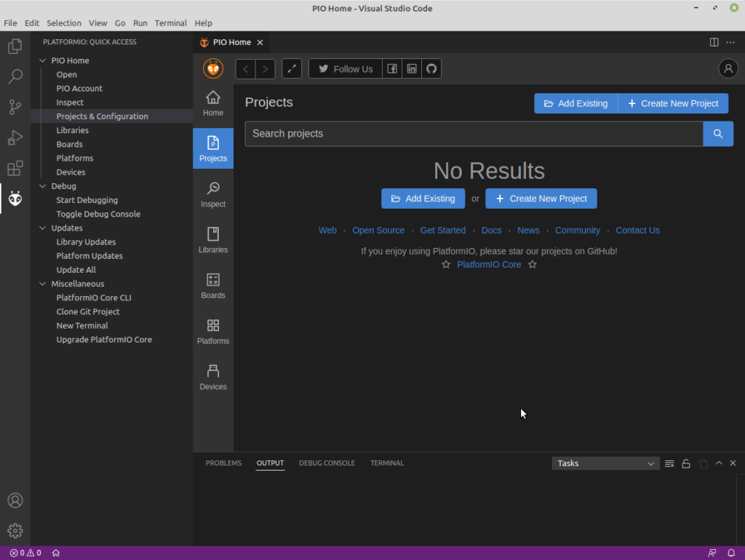Open the Help menu
Viewport: 745px width, 560px height.
pos(203,23)
